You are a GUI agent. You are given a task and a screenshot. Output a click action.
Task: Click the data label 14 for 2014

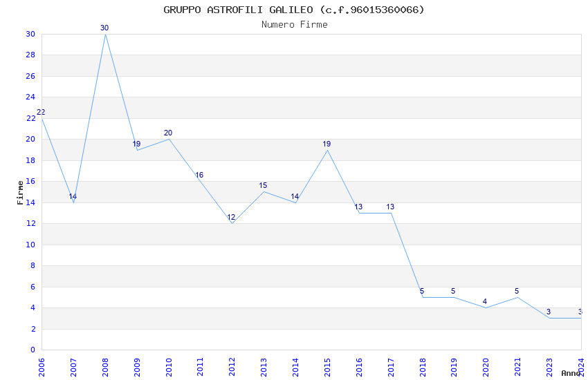[295, 196]
